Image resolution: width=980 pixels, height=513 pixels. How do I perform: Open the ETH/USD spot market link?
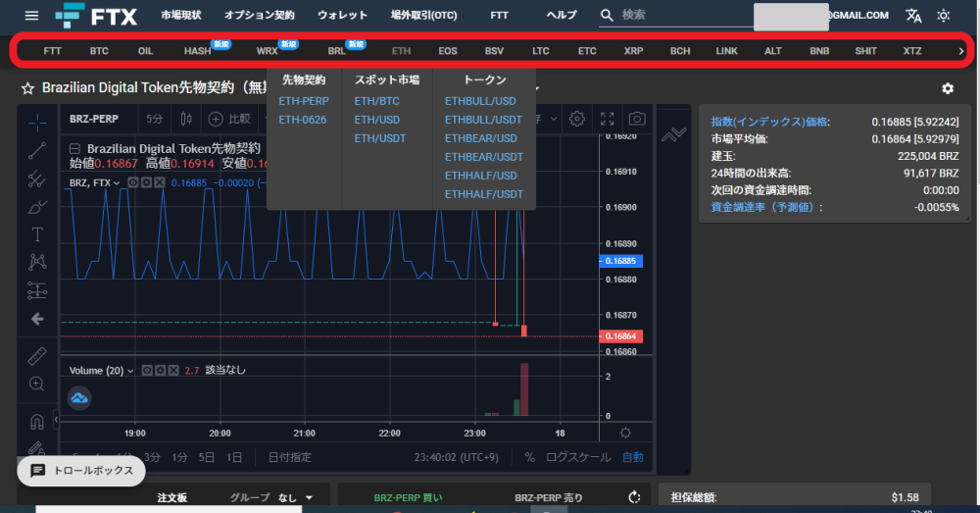(377, 120)
